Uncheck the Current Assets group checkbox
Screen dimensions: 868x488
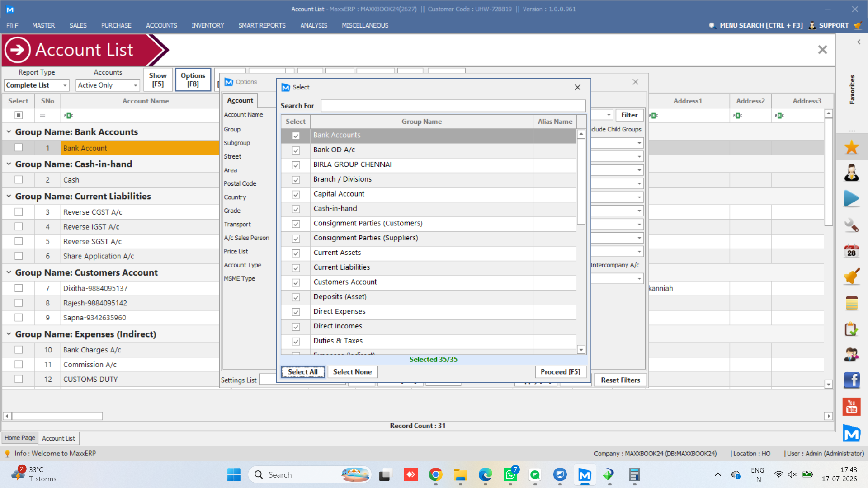[x=296, y=253]
